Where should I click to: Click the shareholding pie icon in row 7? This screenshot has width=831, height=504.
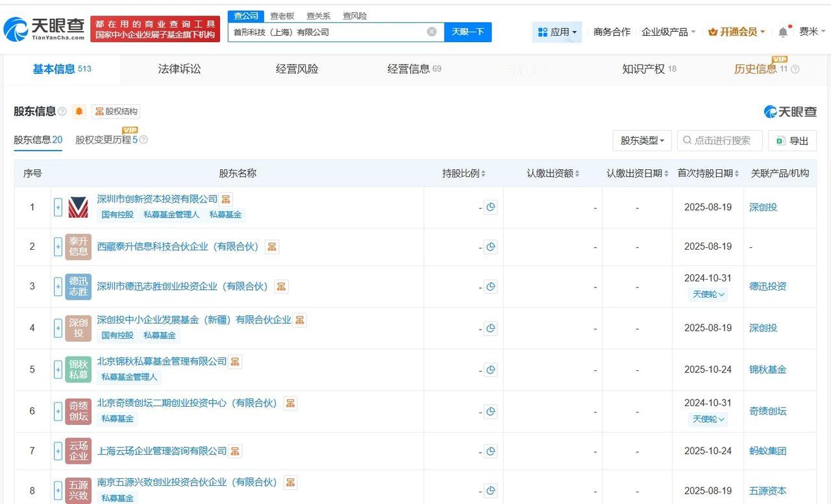491,451
